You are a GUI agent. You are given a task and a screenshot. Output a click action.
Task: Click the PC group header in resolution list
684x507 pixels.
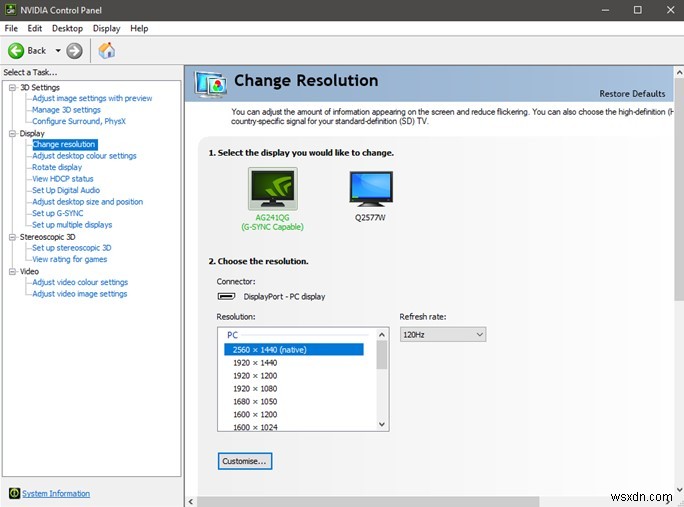tap(233, 335)
